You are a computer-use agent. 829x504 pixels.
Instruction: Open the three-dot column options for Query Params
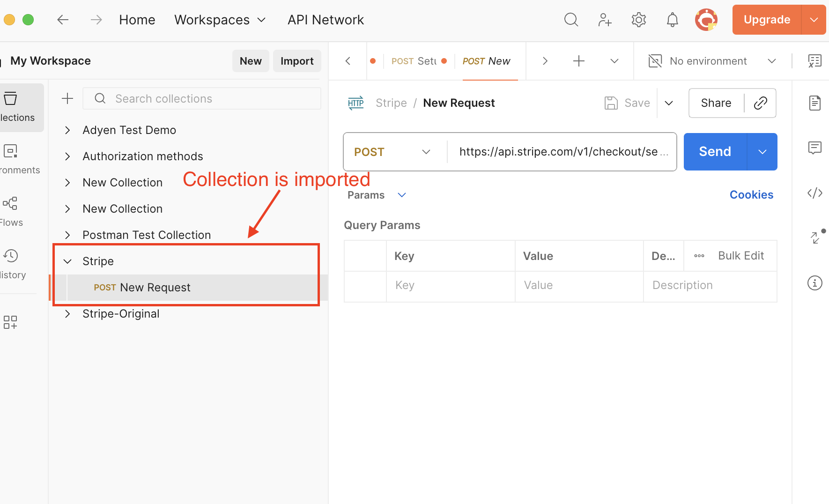699,256
